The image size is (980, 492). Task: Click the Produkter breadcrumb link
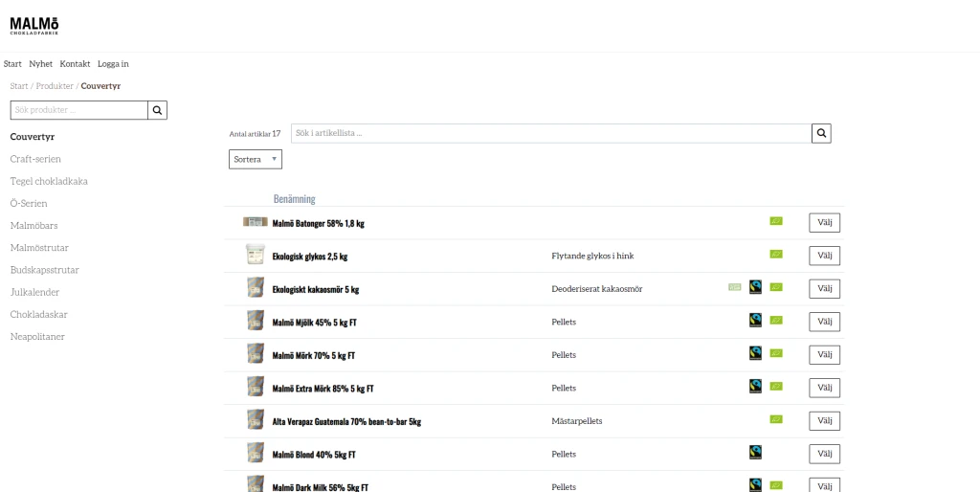[55, 86]
